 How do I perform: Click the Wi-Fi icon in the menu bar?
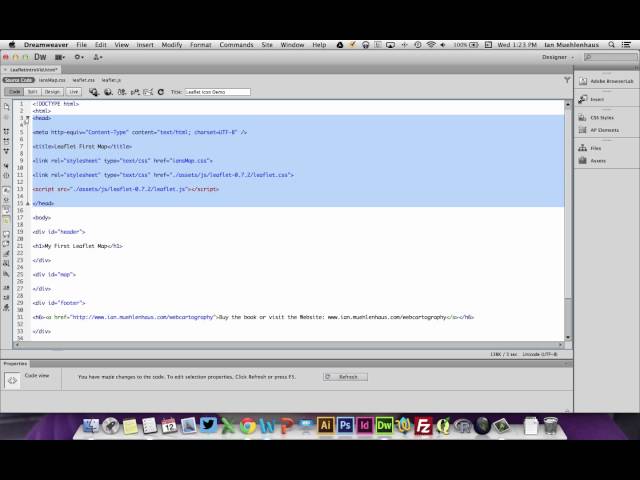point(431,45)
